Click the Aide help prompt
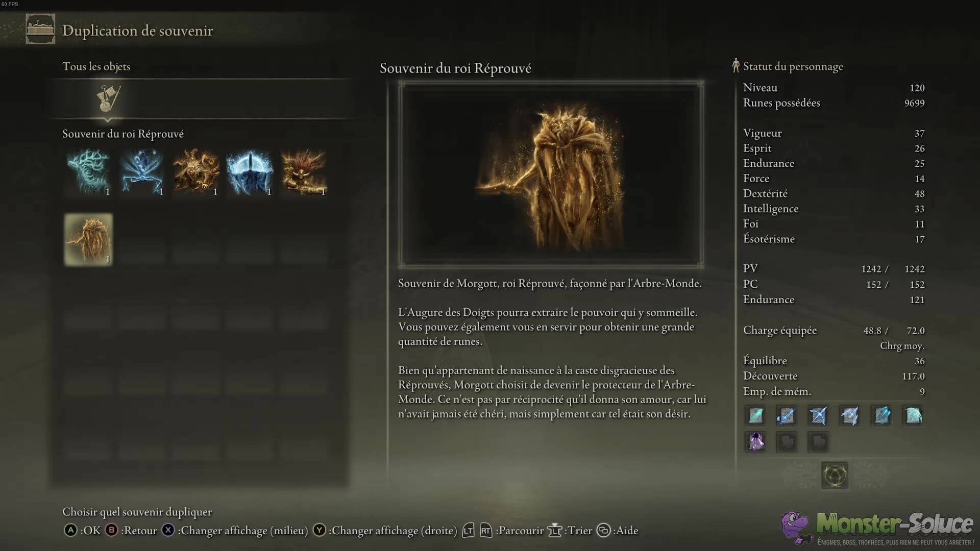The width and height of the screenshot is (980, 551). pyautogui.click(x=618, y=531)
